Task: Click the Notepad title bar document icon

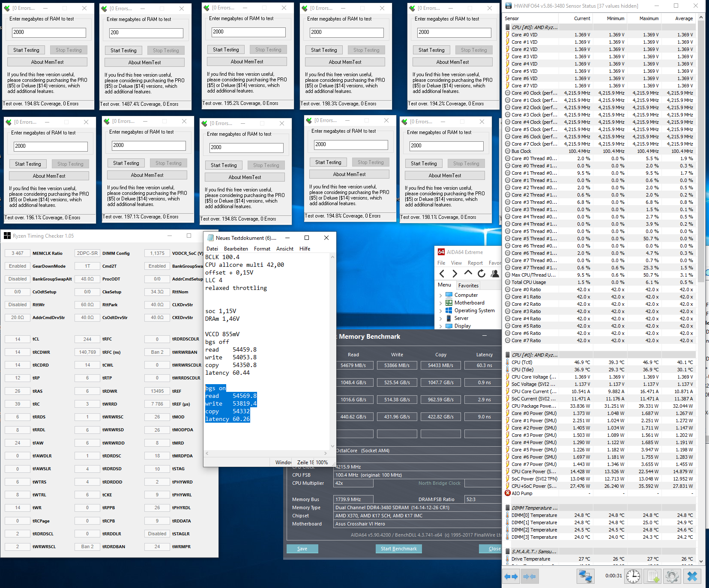Action: [x=210, y=238]
